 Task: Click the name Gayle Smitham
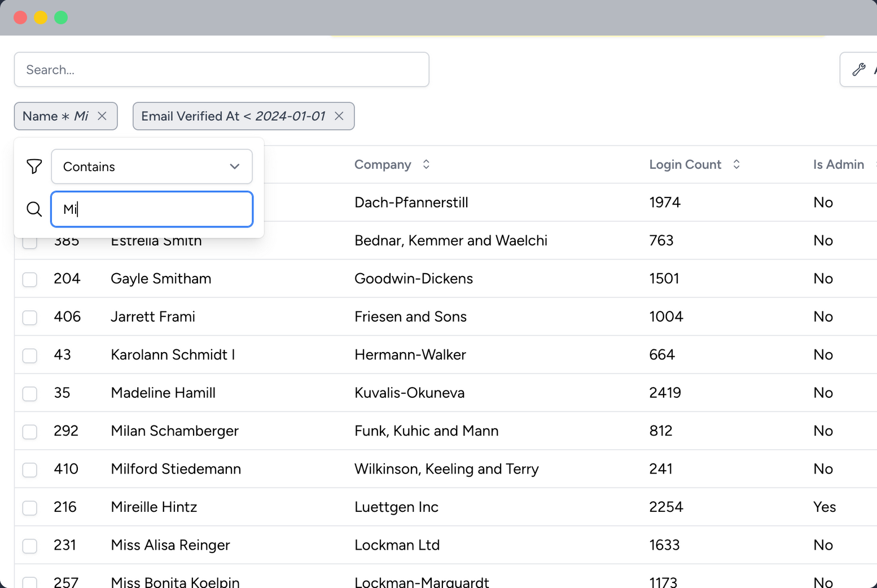coord(161,278)
